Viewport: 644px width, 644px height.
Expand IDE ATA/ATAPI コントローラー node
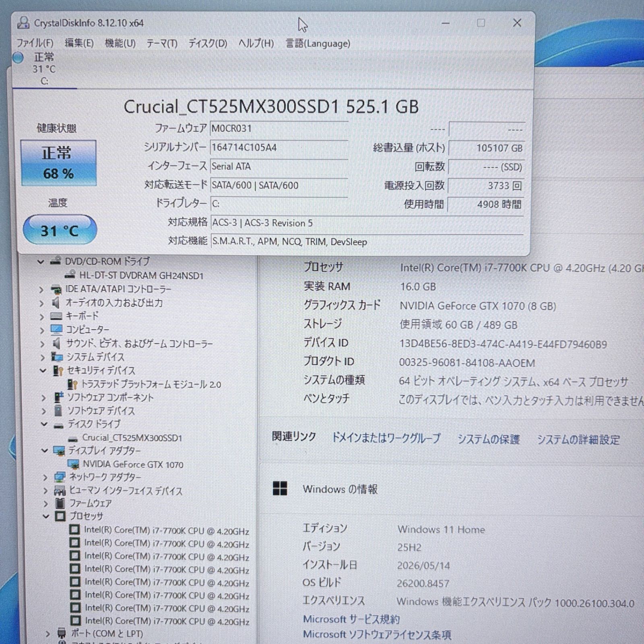[x=41, y=289]
